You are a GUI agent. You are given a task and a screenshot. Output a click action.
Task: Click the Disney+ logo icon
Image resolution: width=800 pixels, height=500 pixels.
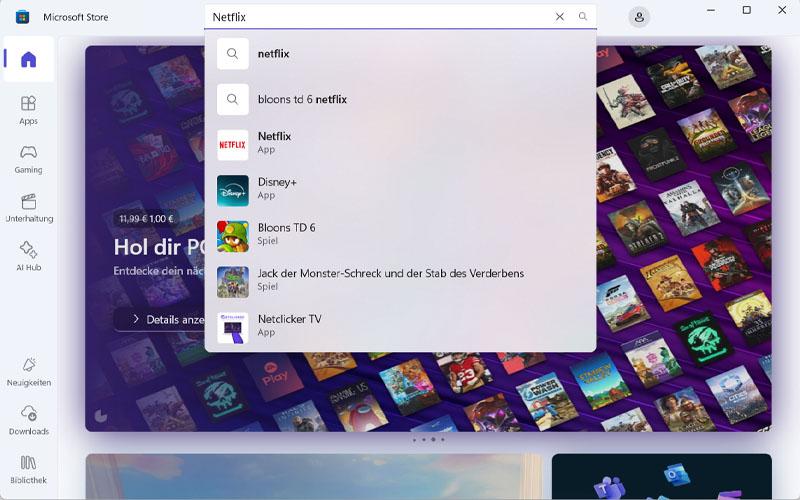pyautogui.click(x=233, y=191)
